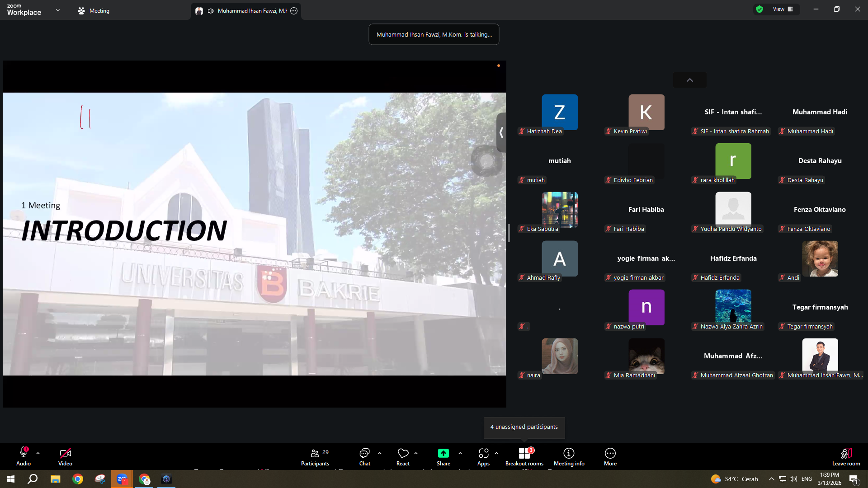Click the Desta Rahayu name tile
This screenshot has width=868, height=488.
[x=820, y=161]
